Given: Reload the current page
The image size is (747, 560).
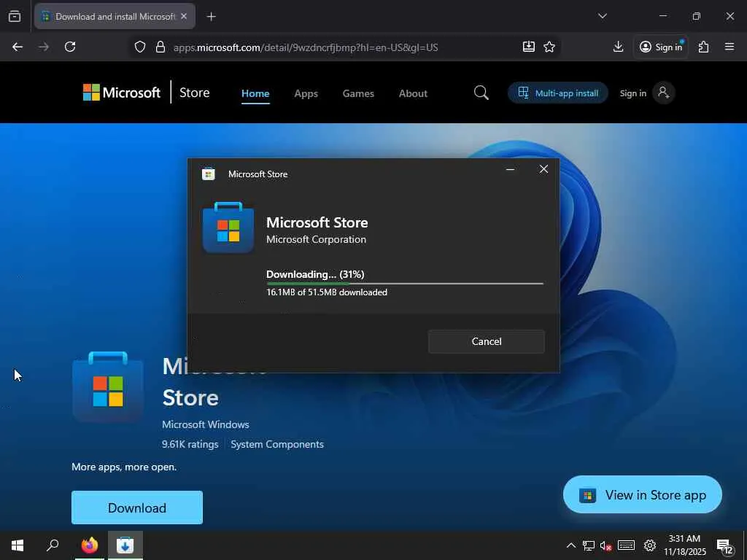Looking at the screenshot, I should (x=70, y=47).
